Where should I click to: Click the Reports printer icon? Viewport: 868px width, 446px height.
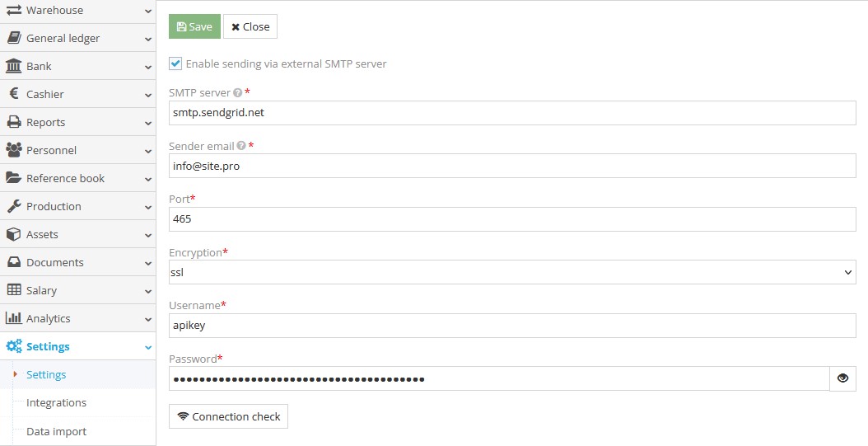[x=13, y=122]
